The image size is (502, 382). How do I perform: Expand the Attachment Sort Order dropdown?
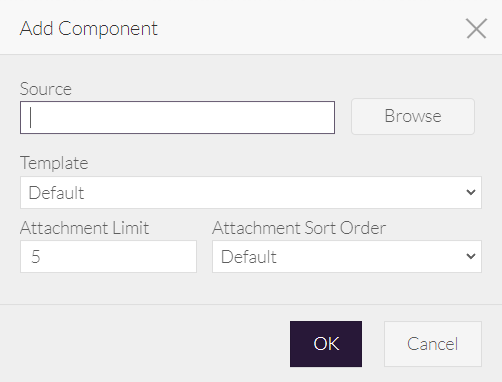(x=347, y=257)
